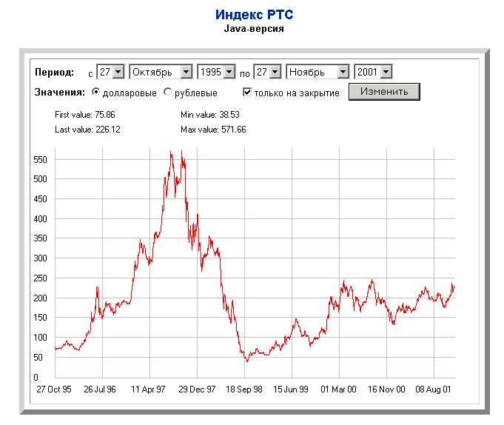
Task: Click the '26 Jul 96' axis label
Action: pos(100,389)
